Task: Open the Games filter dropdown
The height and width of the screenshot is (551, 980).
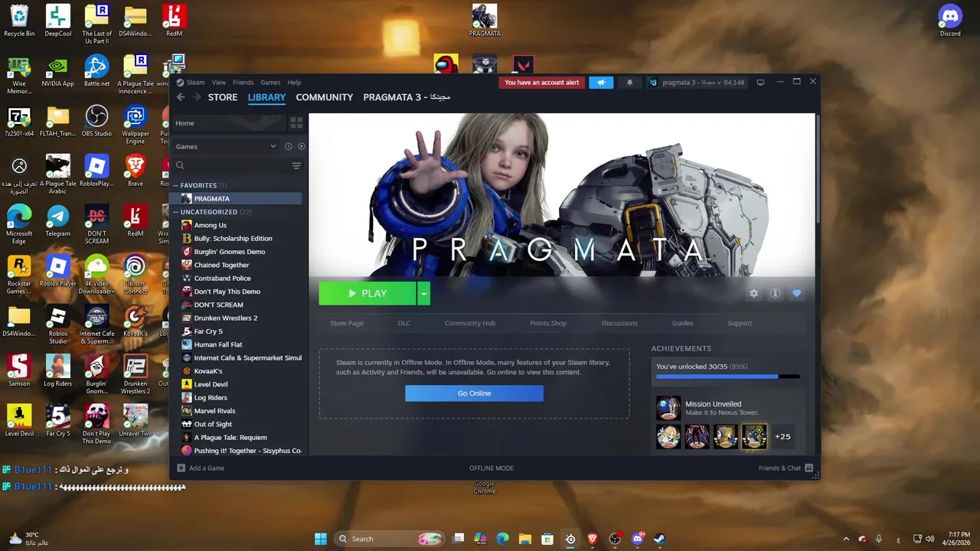Action: pyautogui.click(x=225, y=146)
